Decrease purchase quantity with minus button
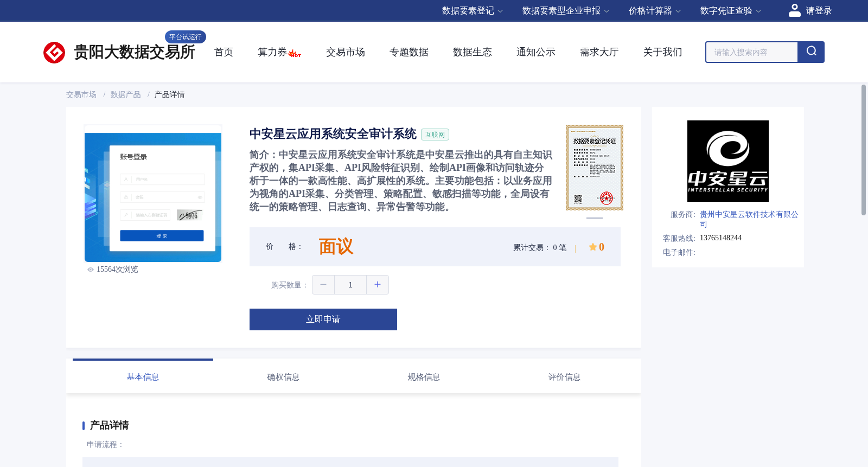This screenshot has height=467, width=868. click(323, 285)
